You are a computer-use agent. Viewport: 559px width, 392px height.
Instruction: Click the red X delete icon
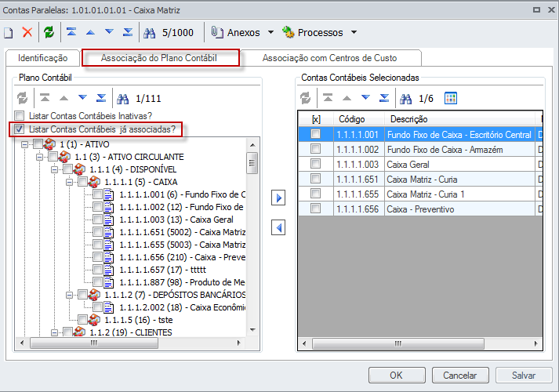(27, 32)
